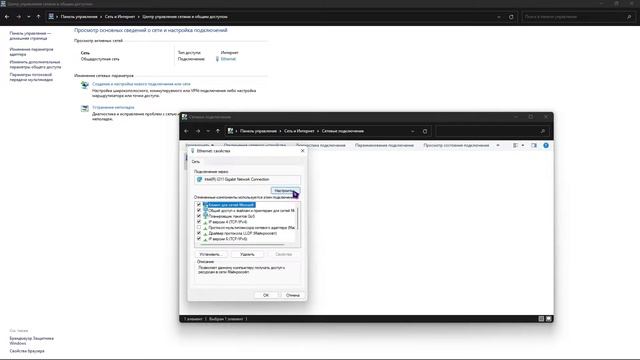Click the search magnifier in the Control Panel search box

point(629,17)
